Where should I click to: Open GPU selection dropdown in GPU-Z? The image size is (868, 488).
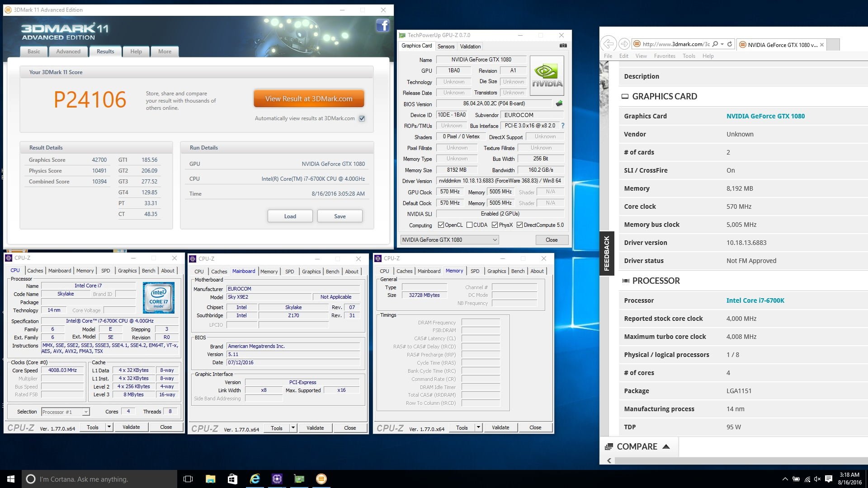[x=495, y=240]
